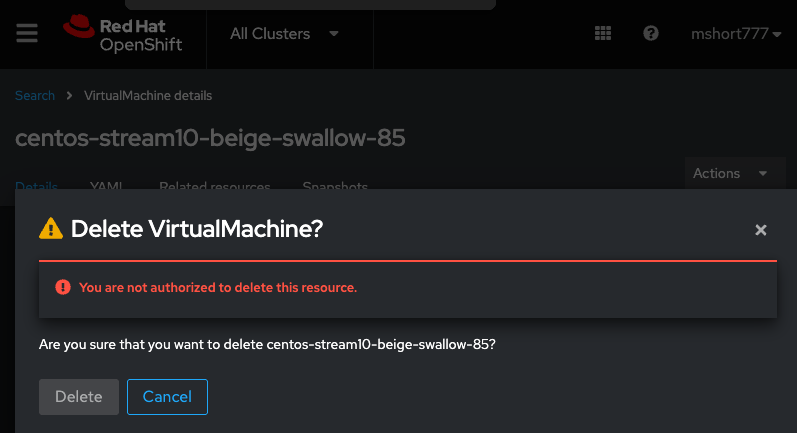797x433 pixels.
Task: Click the not authorized error message
Action: [218, 288]
